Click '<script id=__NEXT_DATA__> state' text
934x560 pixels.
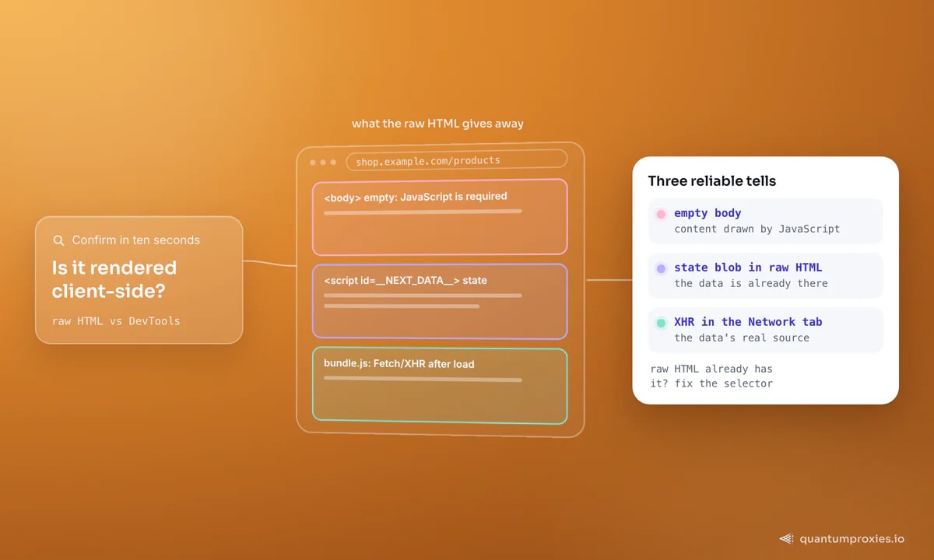[x=406, y=280]
